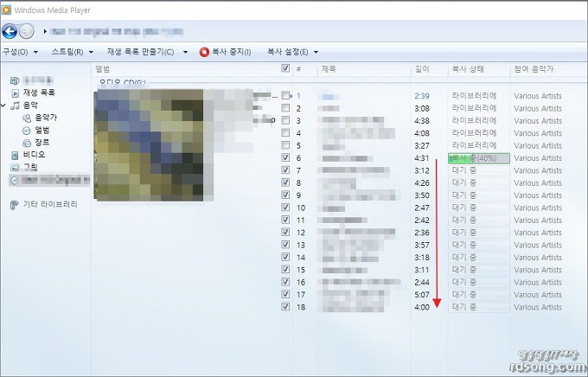Open the 복사 설정(E) menu

click(x=288, y=52)
